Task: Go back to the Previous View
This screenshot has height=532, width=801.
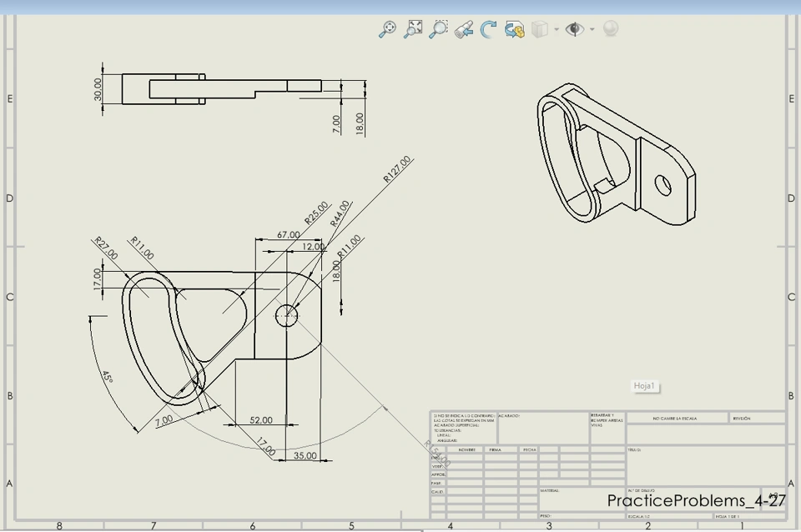Action: point(463,29)
